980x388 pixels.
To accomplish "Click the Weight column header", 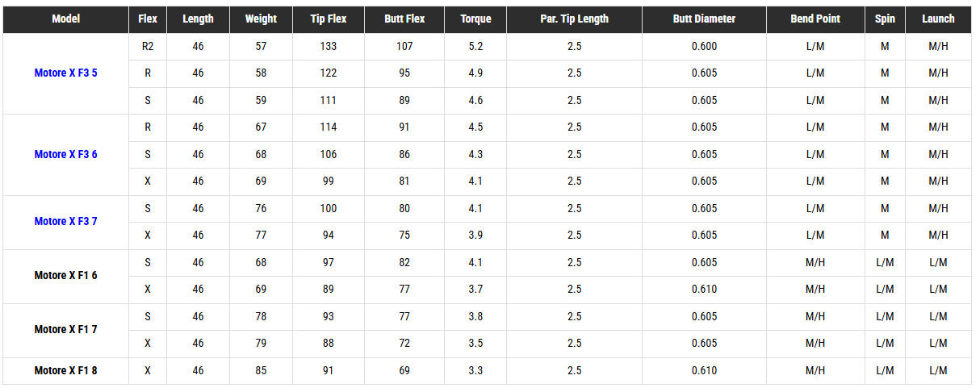I will click(x=261, y=19).
